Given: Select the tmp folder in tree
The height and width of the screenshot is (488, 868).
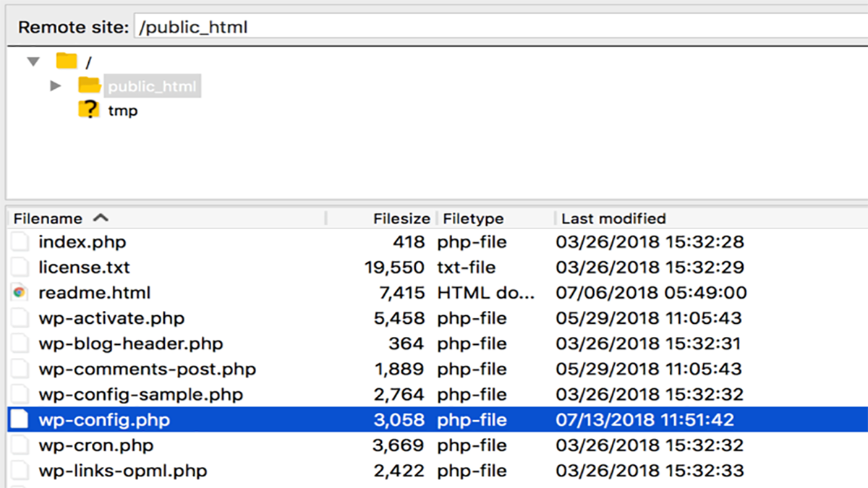Looking at the screenshot, I should click(x=123, y=111).
